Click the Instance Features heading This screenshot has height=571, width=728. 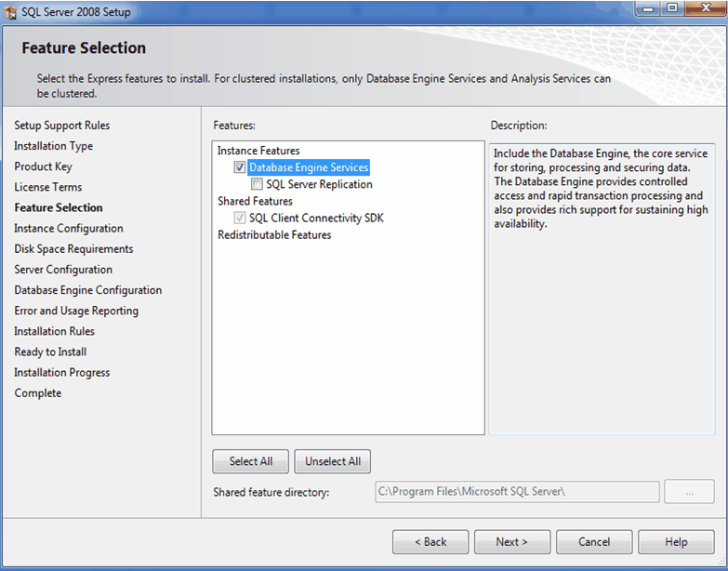tap(258, 151)
